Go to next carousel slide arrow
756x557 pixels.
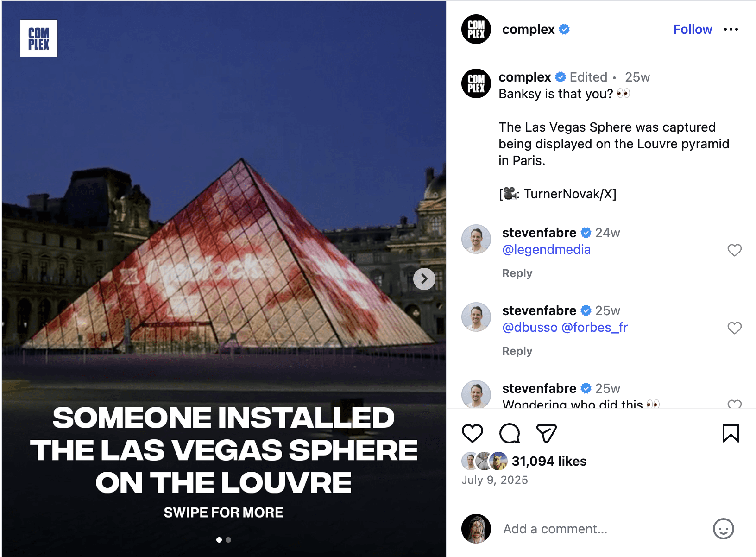(424, 279)
